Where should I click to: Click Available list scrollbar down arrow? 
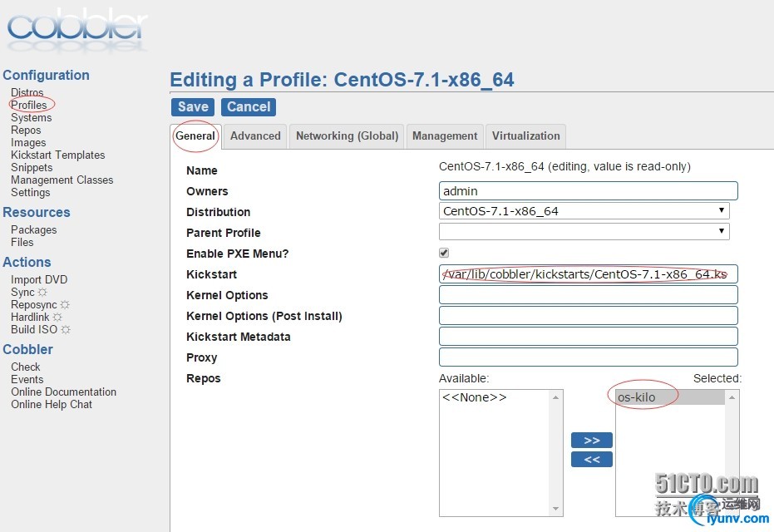[556, 509]
